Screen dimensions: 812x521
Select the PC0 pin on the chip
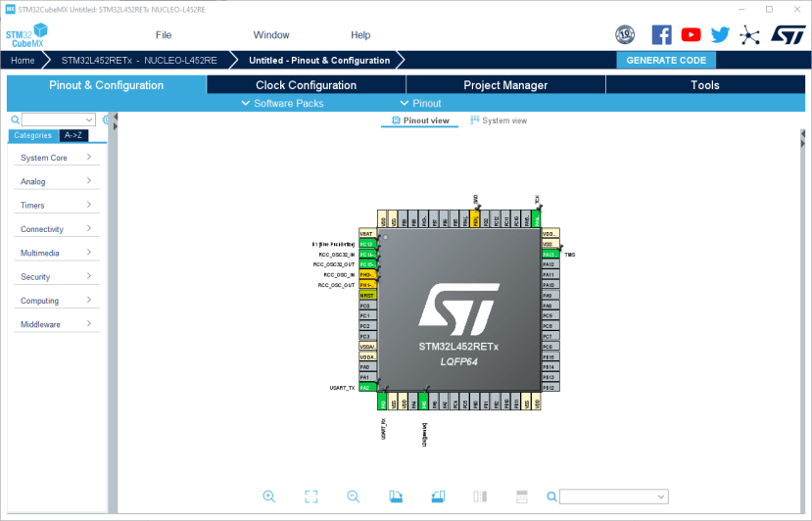(x=367, y=306)
